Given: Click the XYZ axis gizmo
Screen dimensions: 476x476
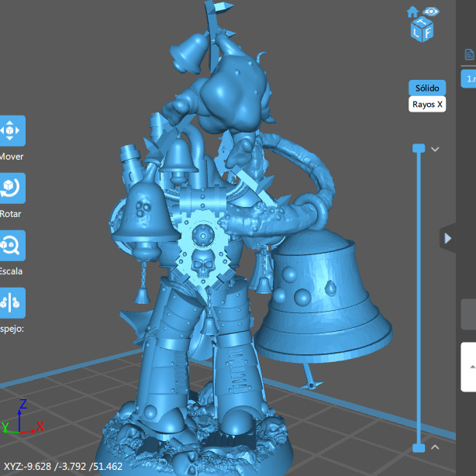Looking at the screenshot, I should (x=22, y=417).
